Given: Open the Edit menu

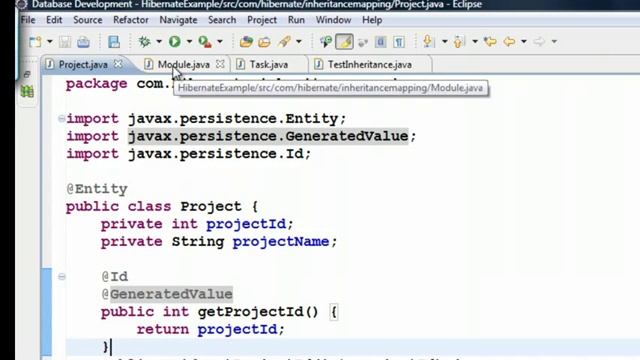Looking at the screenshot, I should click(x=54, y=20).
